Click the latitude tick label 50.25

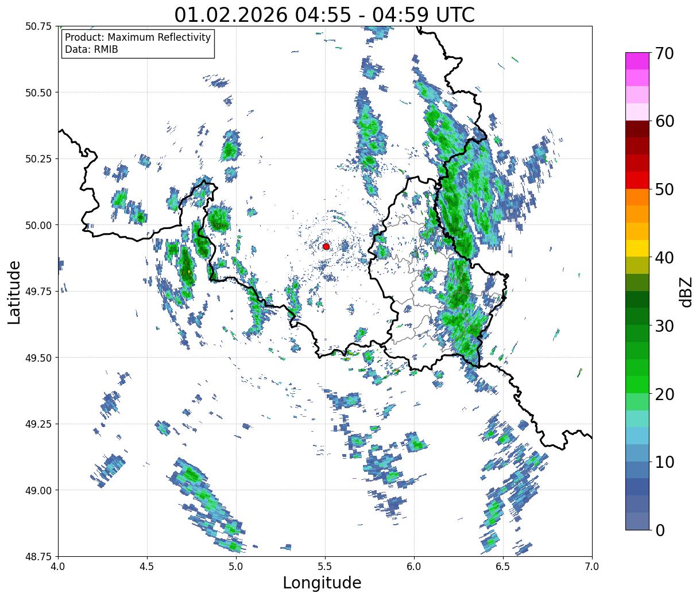39,159
